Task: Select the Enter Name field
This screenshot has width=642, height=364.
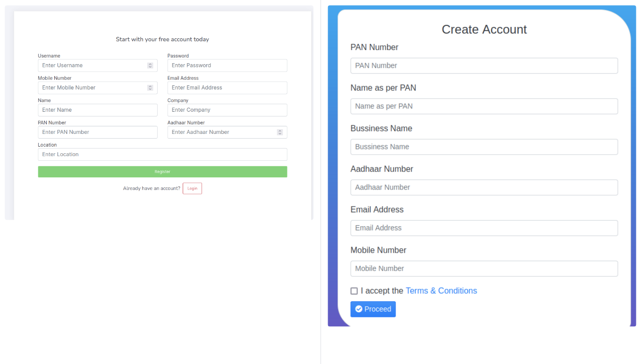Action: click(98, 110)
